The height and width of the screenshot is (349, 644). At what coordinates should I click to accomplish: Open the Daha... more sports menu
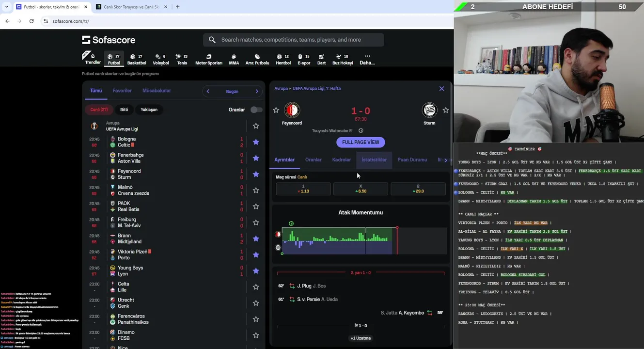[367, 59]
